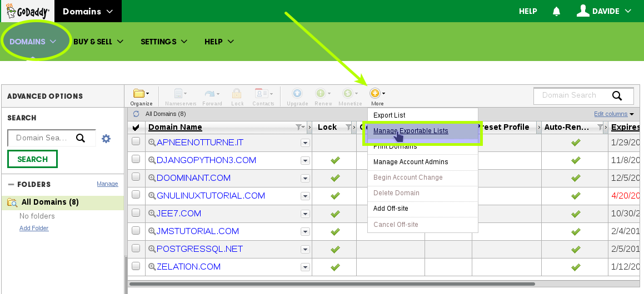Image resolution: width=644 pixels, height=294 pixels.
Task: Collapse the FOLDERS section
Action: coord(11,185)
